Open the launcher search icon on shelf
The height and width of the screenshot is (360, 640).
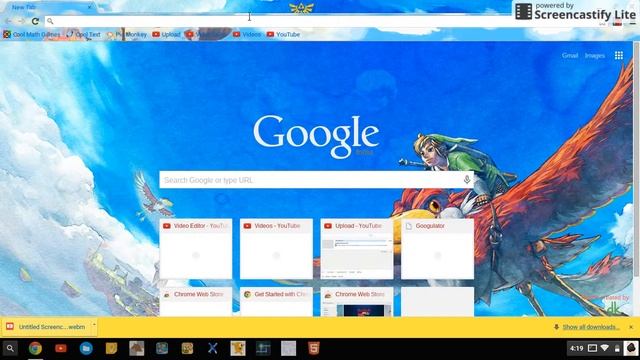tap(10, 349)
